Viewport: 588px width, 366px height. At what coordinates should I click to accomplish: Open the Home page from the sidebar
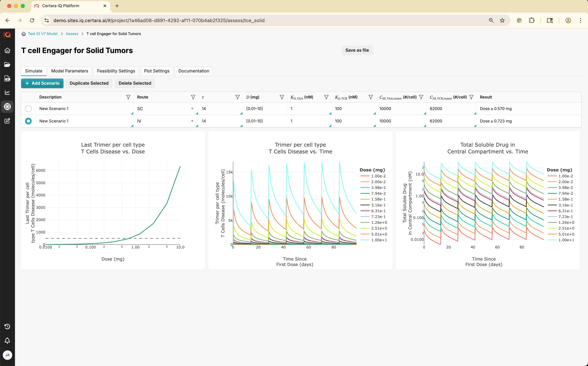click(7, 50)
